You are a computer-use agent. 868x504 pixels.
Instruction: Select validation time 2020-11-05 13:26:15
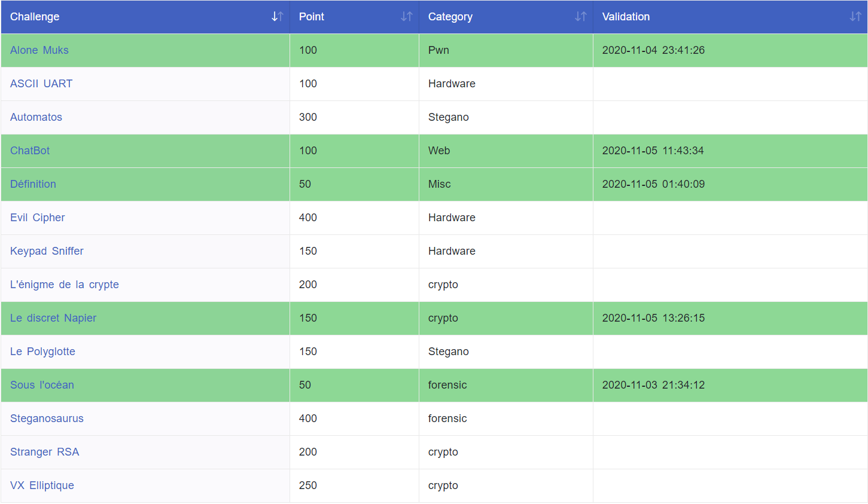point(653,318)
